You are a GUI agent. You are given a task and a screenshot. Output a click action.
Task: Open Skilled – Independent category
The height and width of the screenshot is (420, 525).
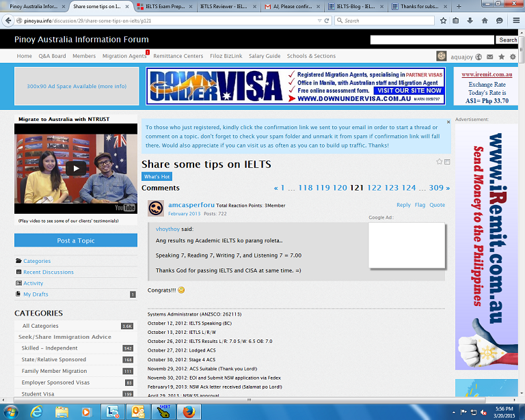coord(49,348)
